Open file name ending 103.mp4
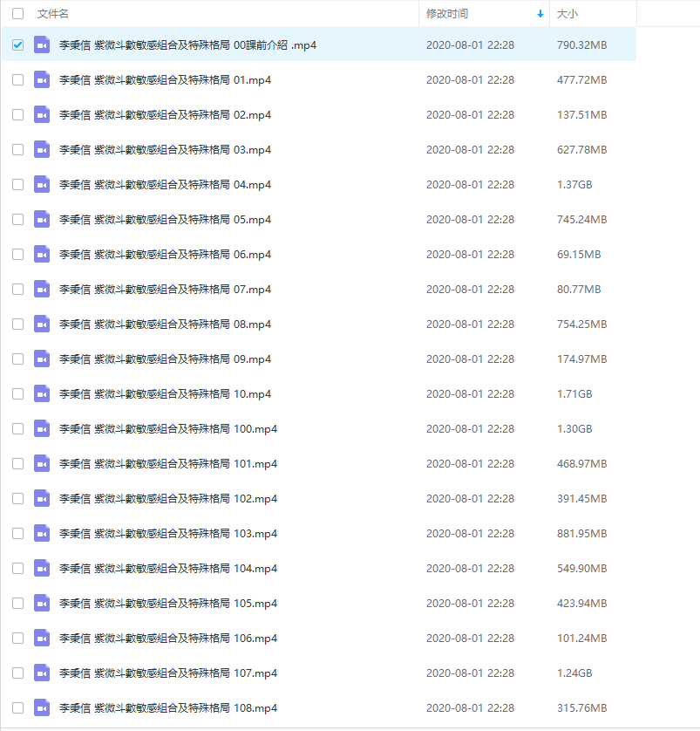 [168, 533]
